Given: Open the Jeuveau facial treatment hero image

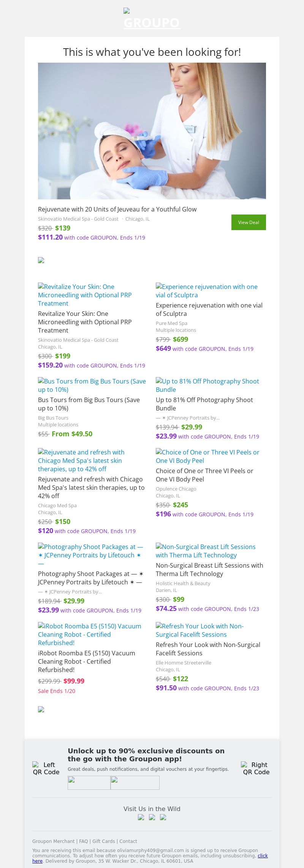Looking at the screenshot, I should point(152,131).
